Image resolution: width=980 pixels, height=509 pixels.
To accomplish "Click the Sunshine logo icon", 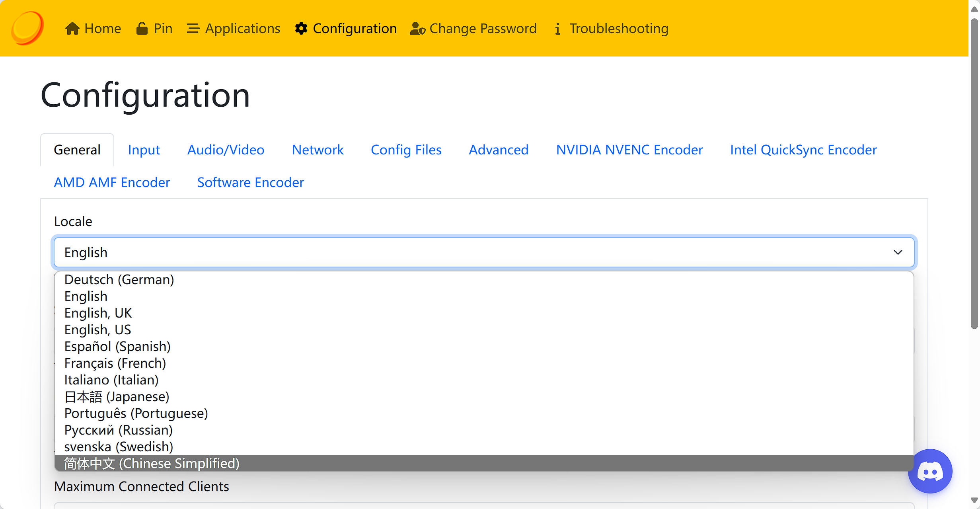I will [x=27, y=28].
